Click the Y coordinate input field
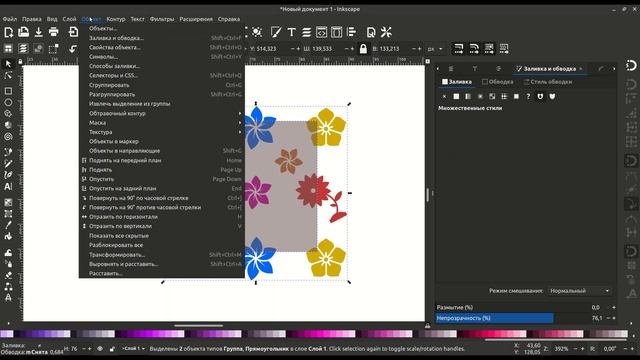The image size is (640, 360). pos(273,49)
